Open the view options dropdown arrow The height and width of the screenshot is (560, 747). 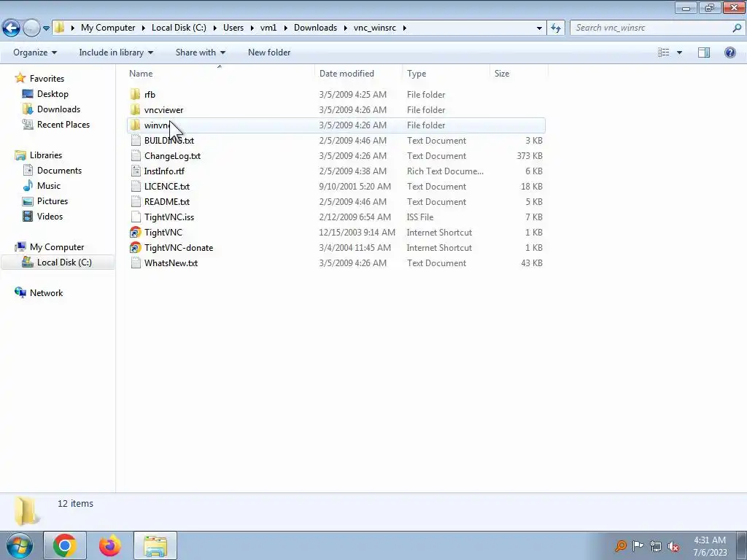tap(679, 52)
